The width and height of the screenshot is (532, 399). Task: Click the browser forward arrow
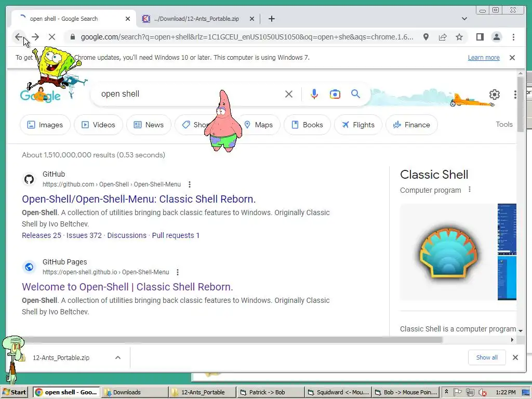point(35,37)
